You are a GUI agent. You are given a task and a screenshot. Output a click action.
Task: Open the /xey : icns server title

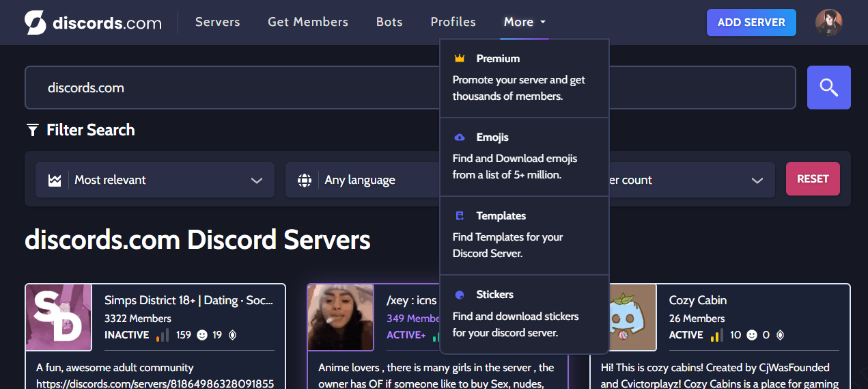coord(412,300)
